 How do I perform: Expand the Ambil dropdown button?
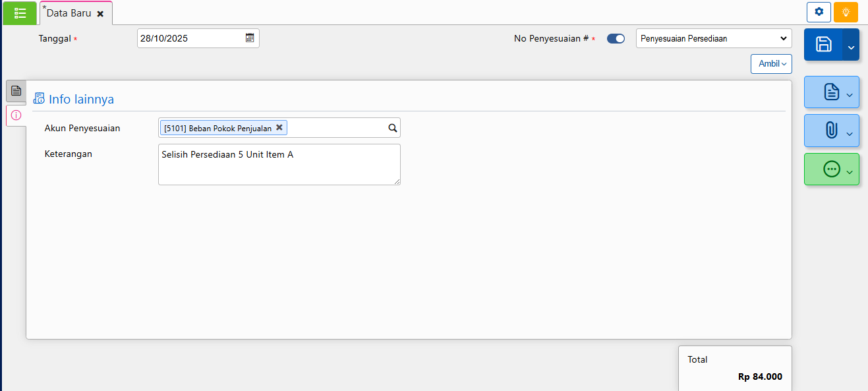(x=771, y=64)
